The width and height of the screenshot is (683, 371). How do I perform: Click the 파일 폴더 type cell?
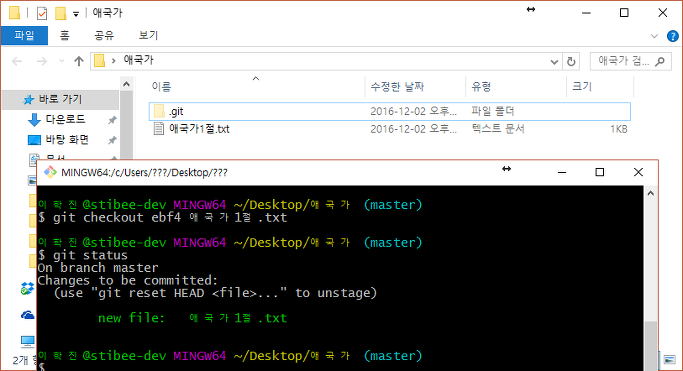493,111
